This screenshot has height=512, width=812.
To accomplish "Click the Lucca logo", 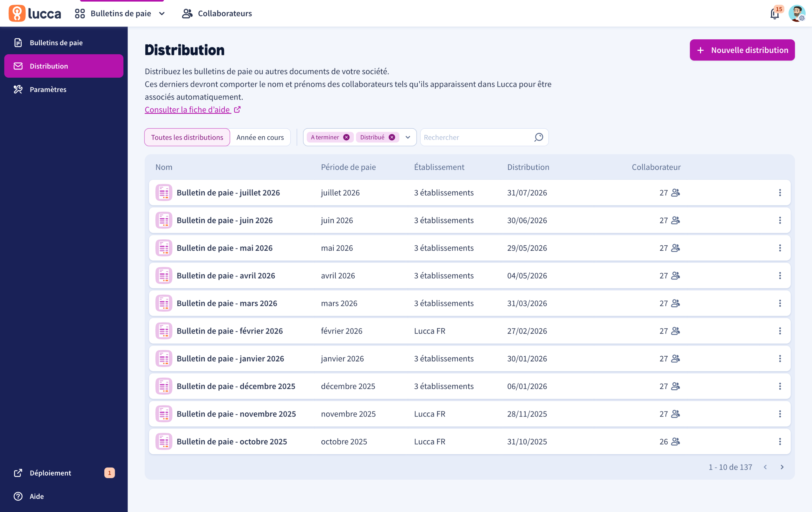I will click(35, 14).
